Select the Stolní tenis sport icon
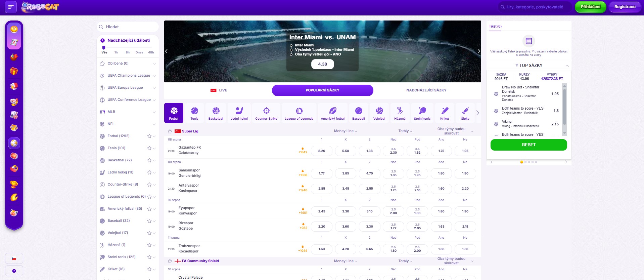644x280 pixels. pyautogui.click(x=422, y=113)
